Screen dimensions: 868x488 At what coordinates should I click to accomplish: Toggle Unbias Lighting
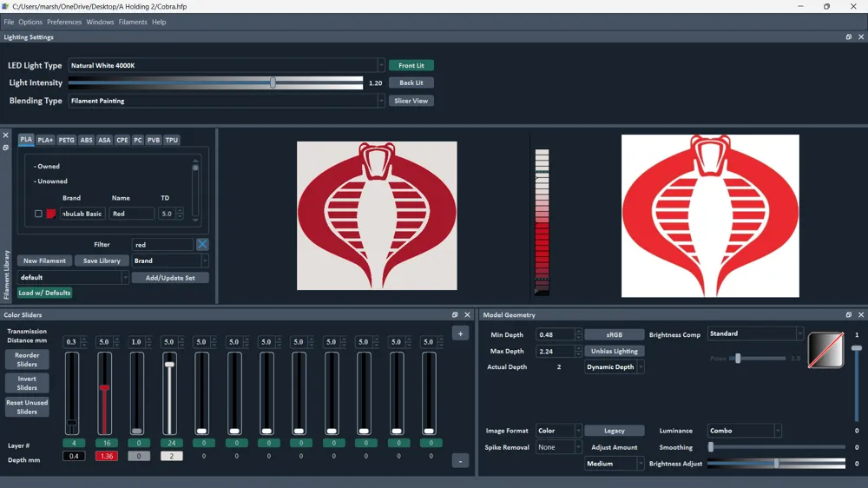tap(615, 351)
